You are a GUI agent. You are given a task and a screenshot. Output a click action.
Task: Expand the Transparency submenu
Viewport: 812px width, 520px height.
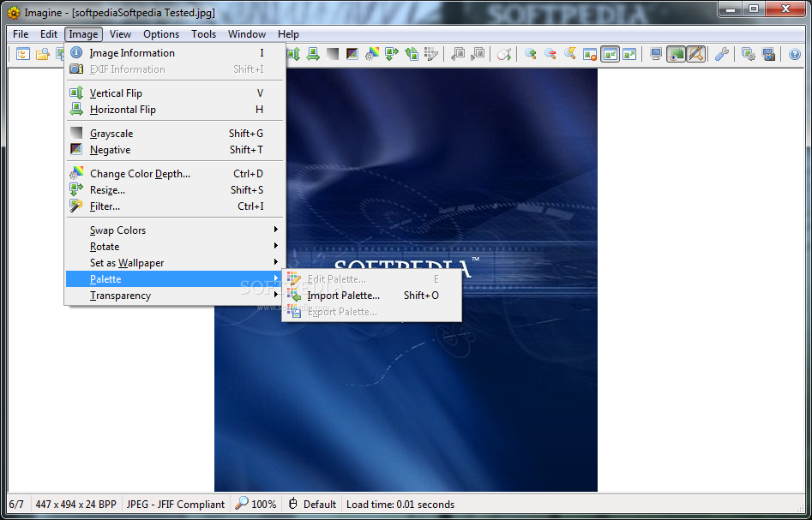(175, 296)
